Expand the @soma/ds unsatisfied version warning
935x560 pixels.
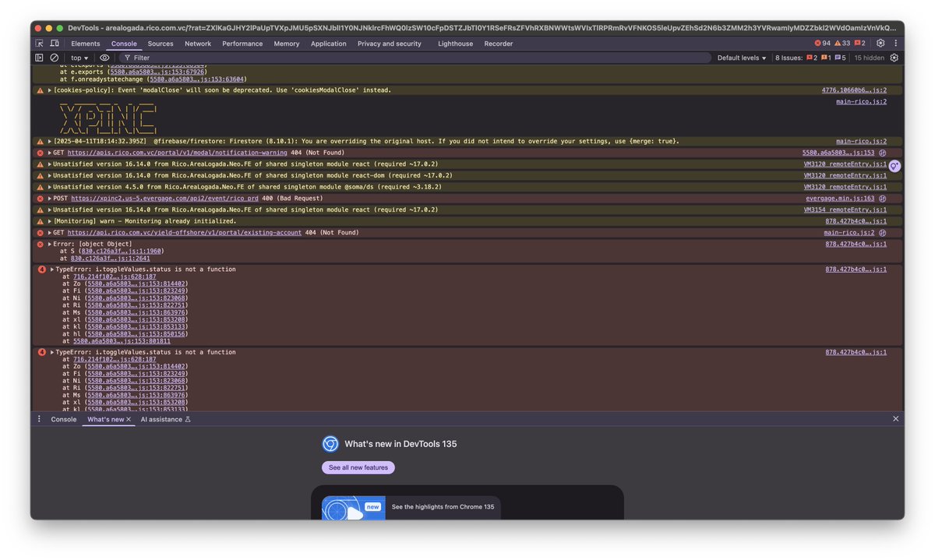coord(50,187)
